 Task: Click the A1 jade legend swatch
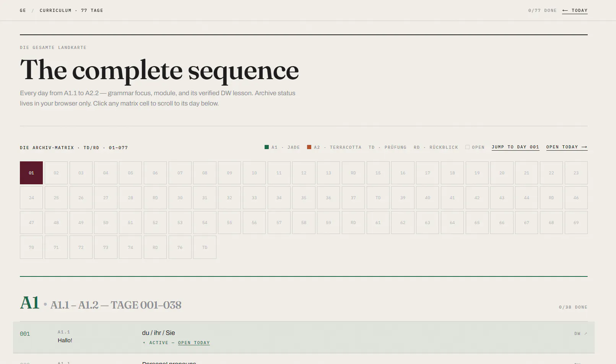coord(267,147)
